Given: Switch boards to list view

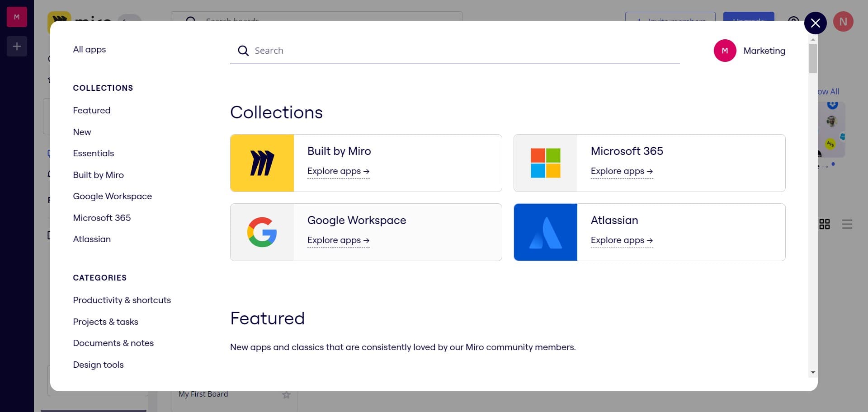Looking at the screenshot, I should [x=847, y=224].
